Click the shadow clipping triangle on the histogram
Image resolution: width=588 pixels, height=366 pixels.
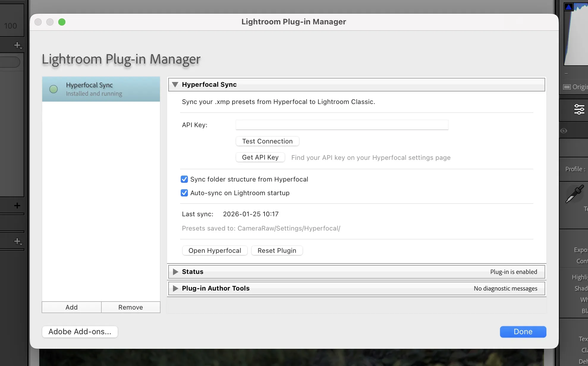pyautogui.click(x=569, y=6)
